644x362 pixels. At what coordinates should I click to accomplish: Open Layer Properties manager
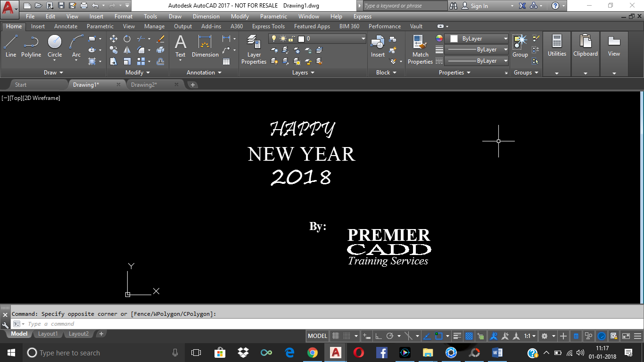click(x=254, y=49)
